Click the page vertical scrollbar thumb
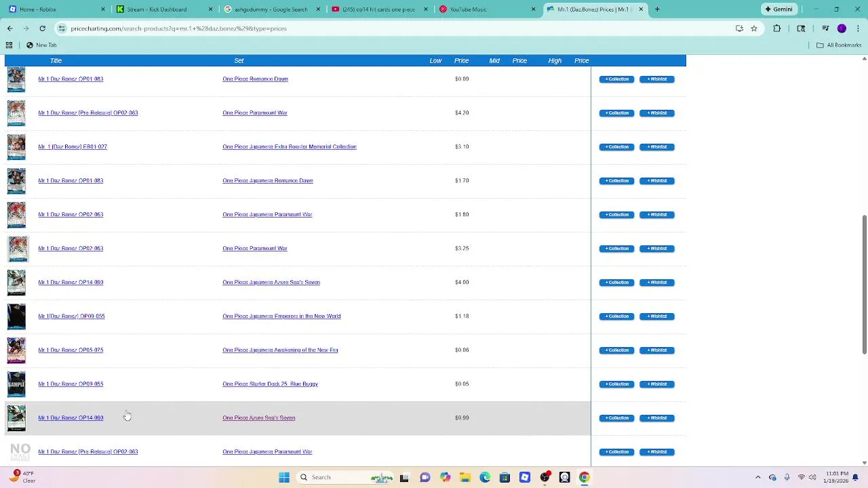Viewport: 868px width, 488px height. (864, 285)
